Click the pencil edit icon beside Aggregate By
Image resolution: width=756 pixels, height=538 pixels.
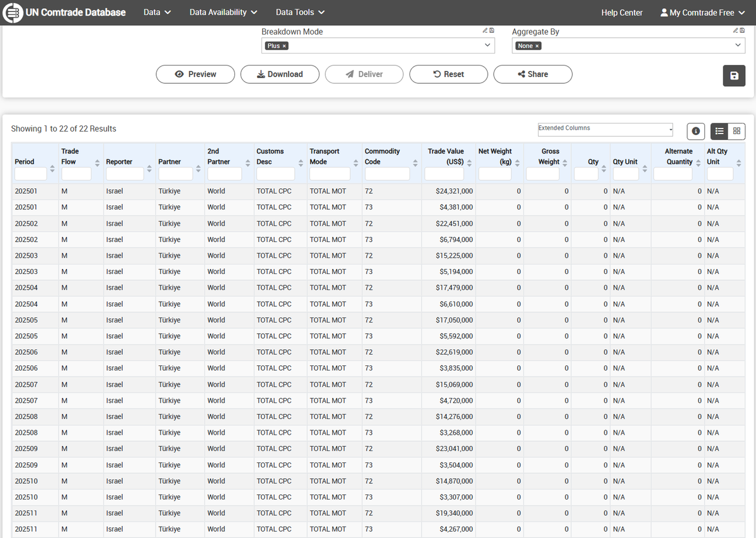735,30
